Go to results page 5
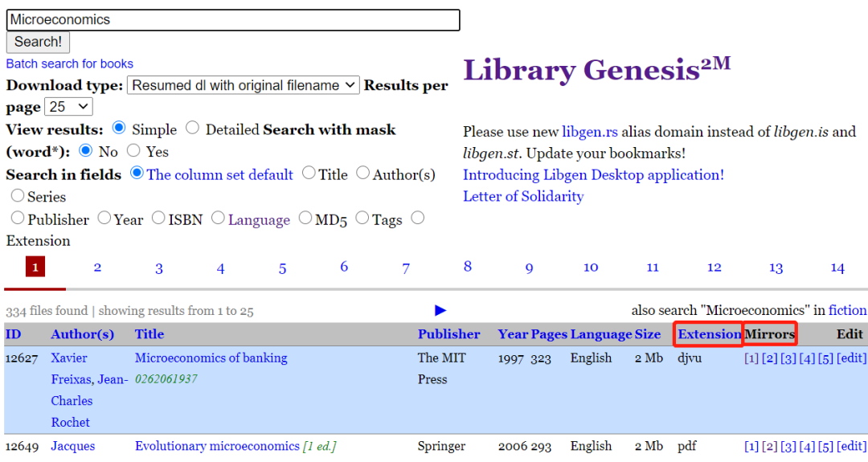868x462 pixels. point(282,269)
